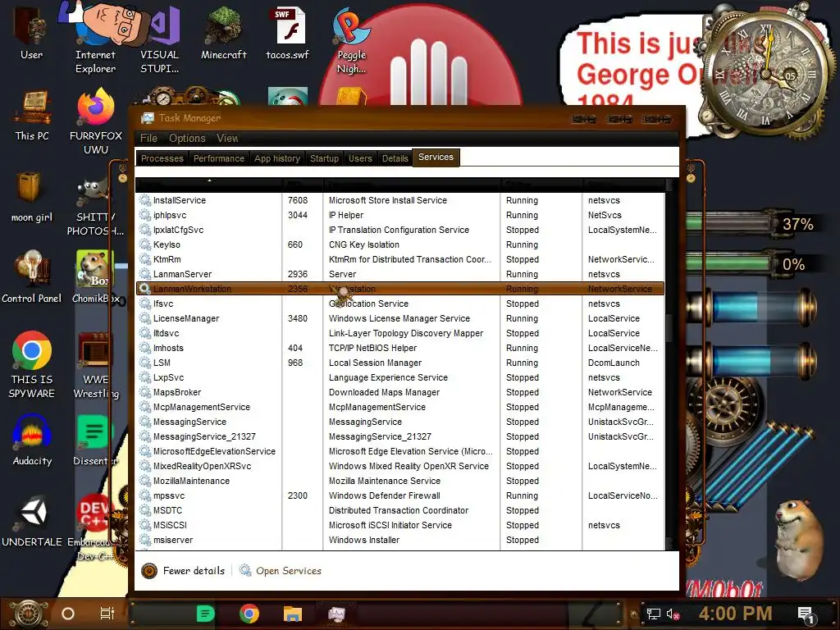
Task: Launch the Minecraft desktop icon
Action: [x=223, y=33]
